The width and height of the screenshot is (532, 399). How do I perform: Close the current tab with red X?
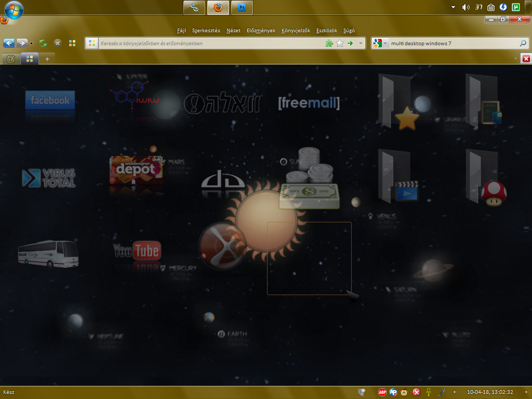pos(526,59)
